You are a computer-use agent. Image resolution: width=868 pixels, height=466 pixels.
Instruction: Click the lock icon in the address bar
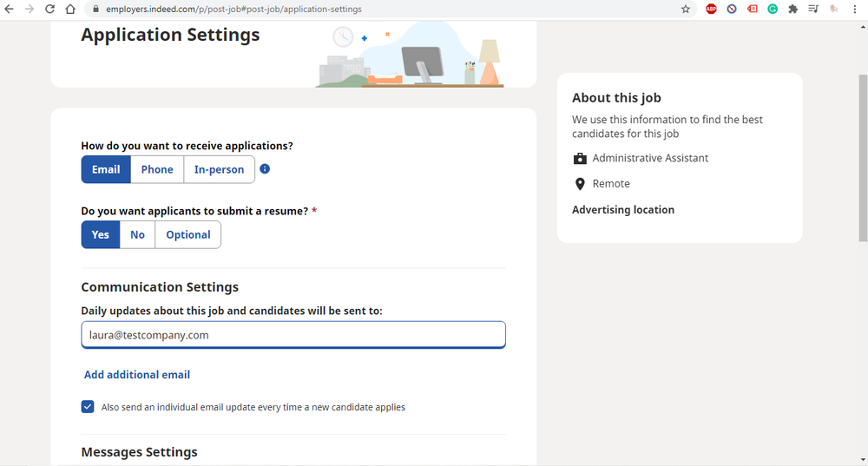pos(95,9)
